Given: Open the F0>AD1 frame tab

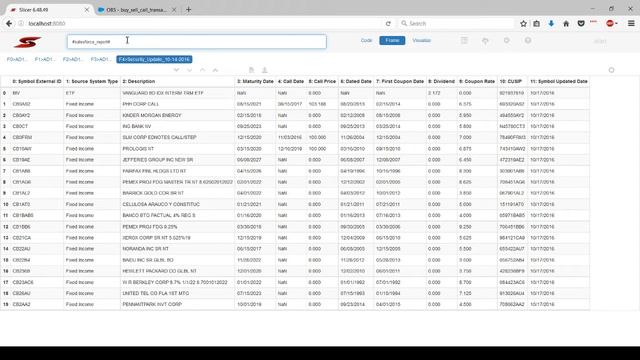Looking at the screenshot, I should (x=17, y=60).
